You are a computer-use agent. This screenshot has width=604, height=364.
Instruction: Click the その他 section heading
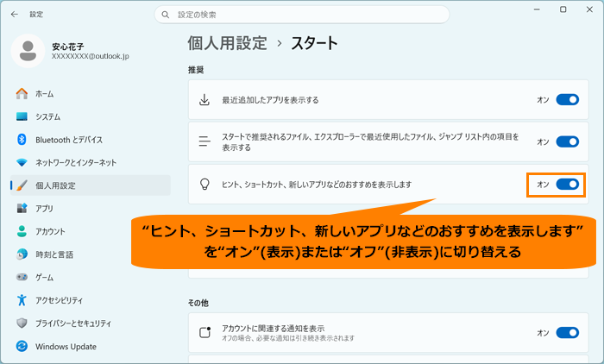(198, 303)
